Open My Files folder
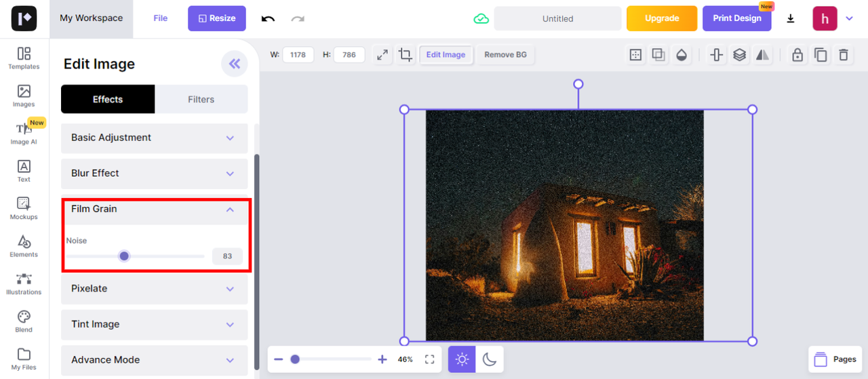This screenshot has width=868, height=379. tap(24, 359)
